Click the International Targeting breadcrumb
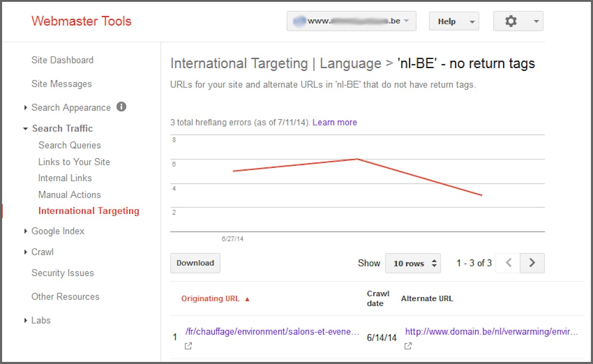Viewport: 593px width, 364px height. point(239,64)
